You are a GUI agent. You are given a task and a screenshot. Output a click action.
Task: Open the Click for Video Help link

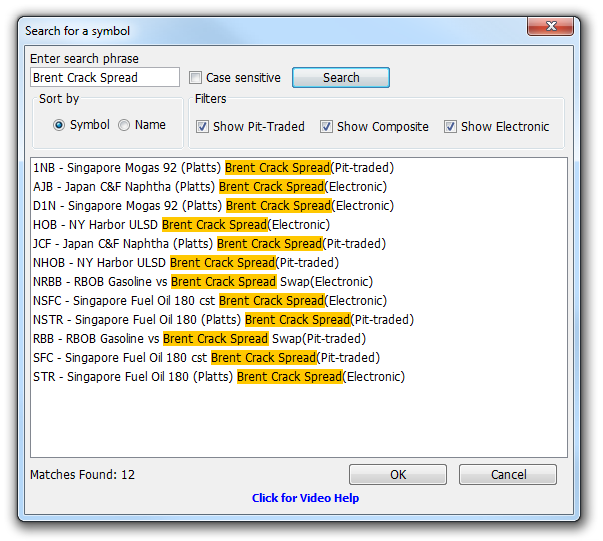coord(305,498)
